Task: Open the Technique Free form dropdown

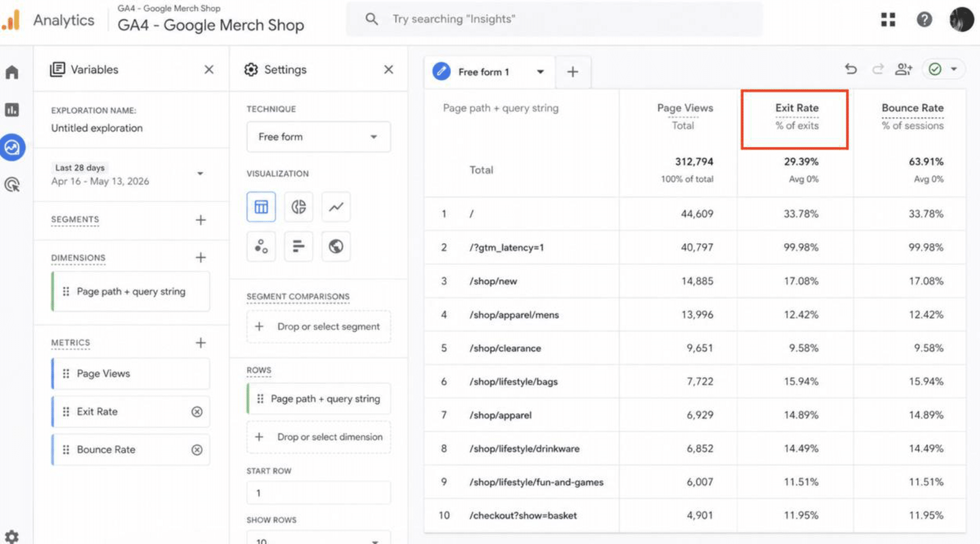Action: [318, 137]
